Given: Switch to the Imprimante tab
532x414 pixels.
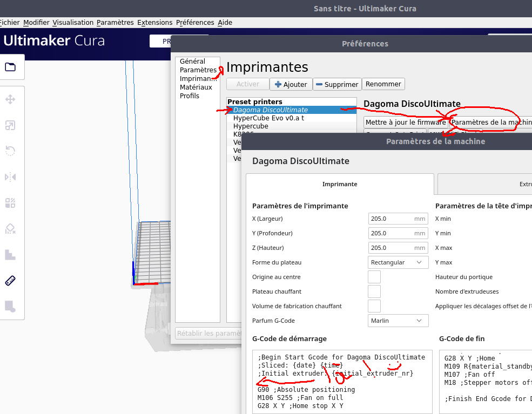Looking at the screenshot, I should (340, 184).
